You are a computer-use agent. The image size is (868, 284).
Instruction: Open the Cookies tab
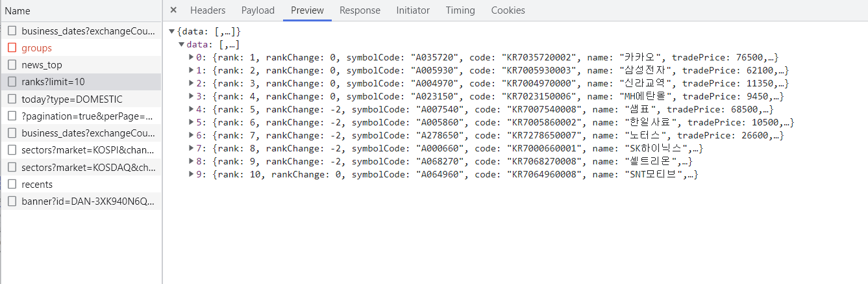[508, 10]
